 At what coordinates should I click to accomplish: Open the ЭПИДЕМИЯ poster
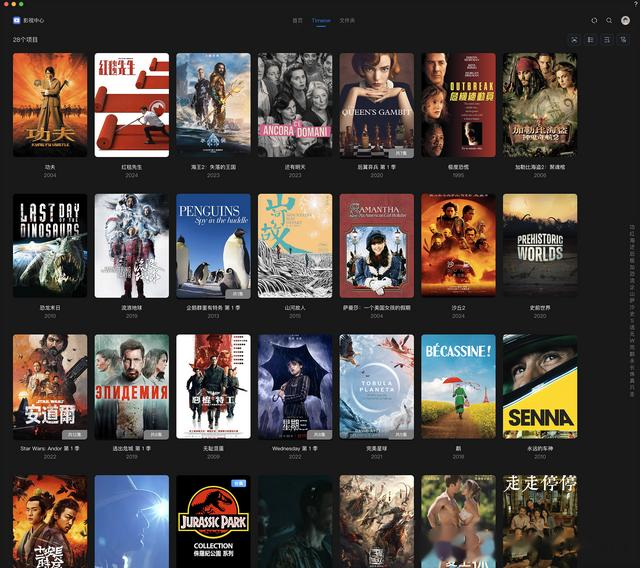(x=131, y=386)
